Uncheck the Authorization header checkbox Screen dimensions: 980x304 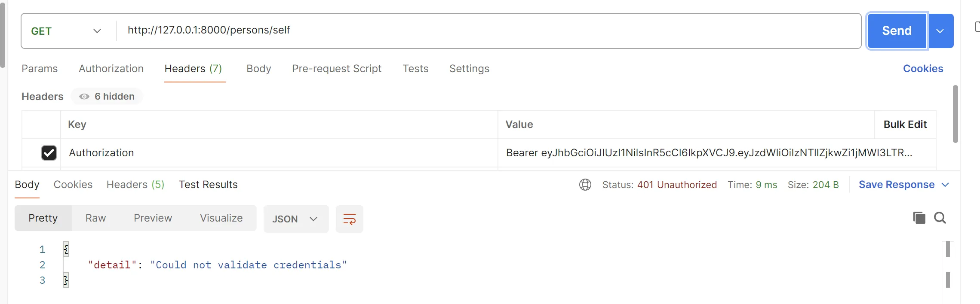(49, 153)
